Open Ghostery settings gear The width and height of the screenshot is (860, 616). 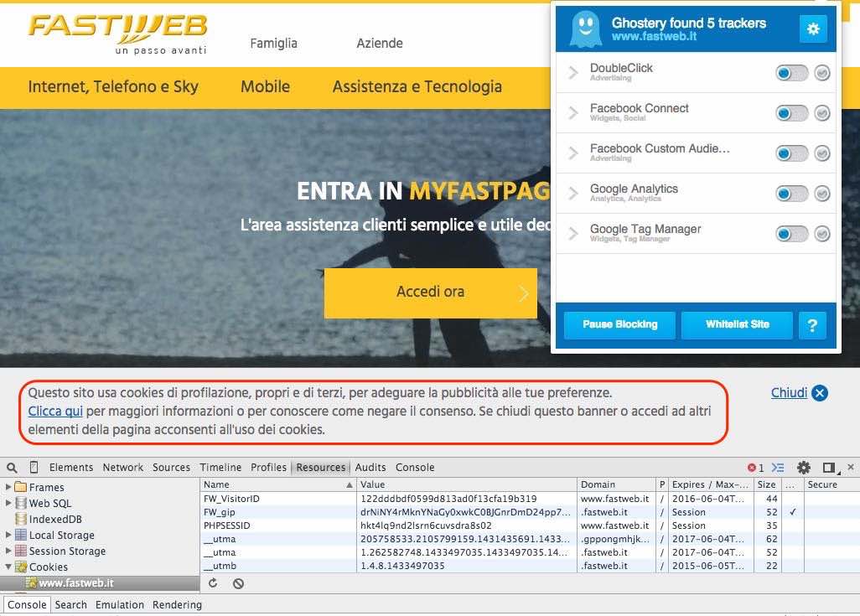pos(813,28)
